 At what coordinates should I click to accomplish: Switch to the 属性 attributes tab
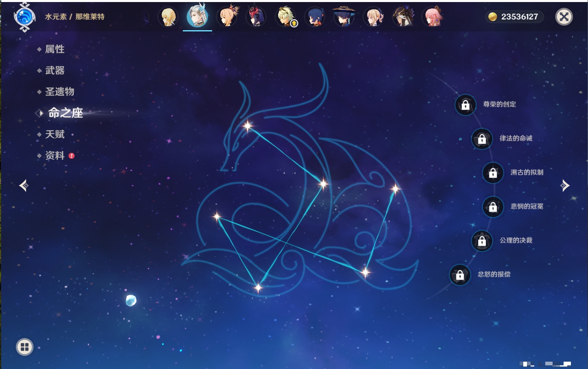coord(55,49)
